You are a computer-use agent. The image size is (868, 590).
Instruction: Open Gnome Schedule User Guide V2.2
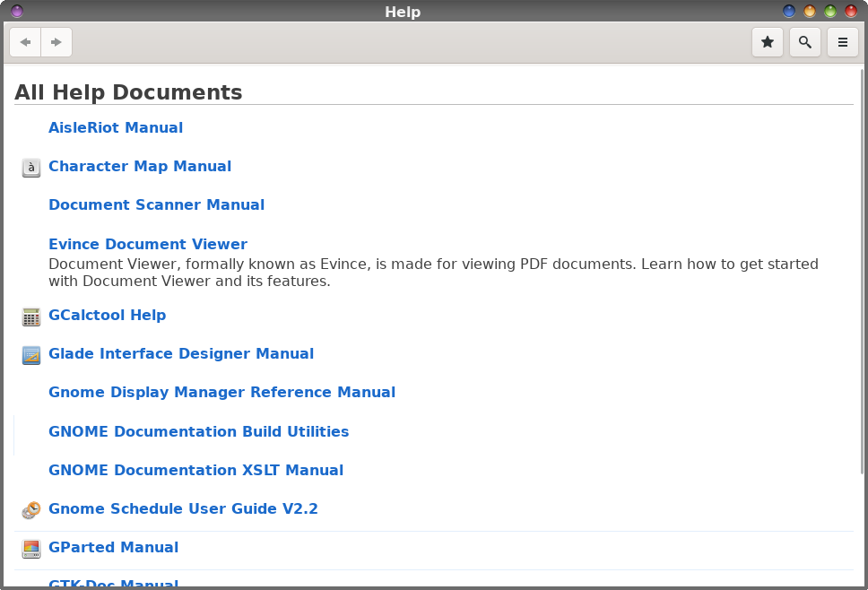[183, 509]
